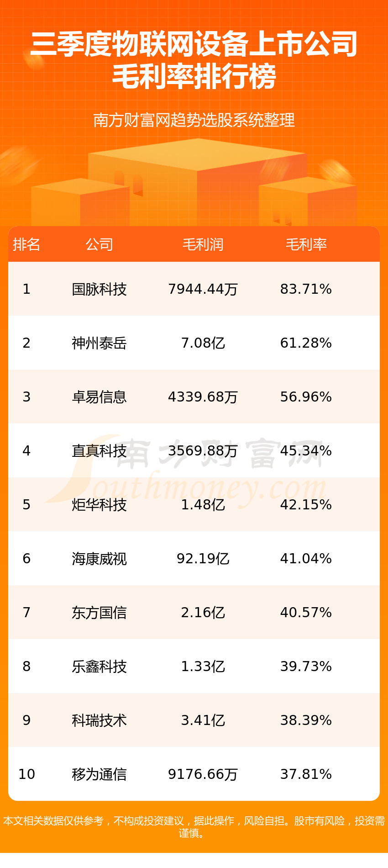The height and width of the screenshot is (868, 388).
Task: Click 东方国信 company entry
Action: (99, 613)
